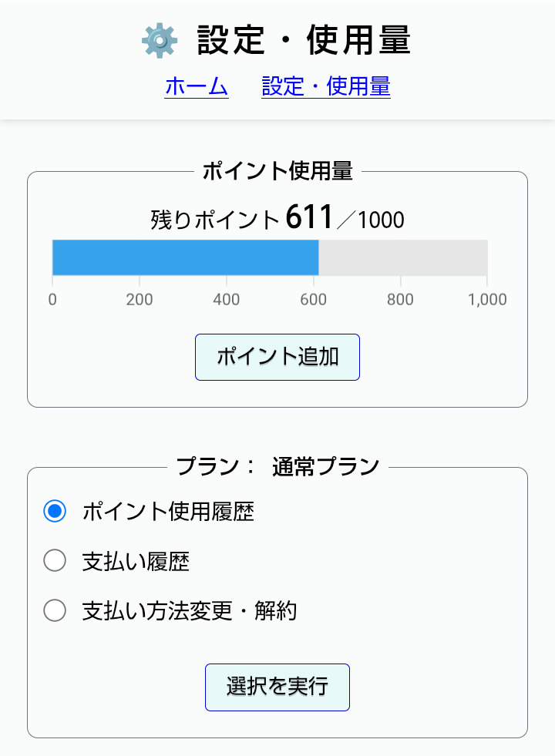The width and height of the screenshot is (555, 756).
Task: Open the ホーム navigation link
Action: pos(197,86)
